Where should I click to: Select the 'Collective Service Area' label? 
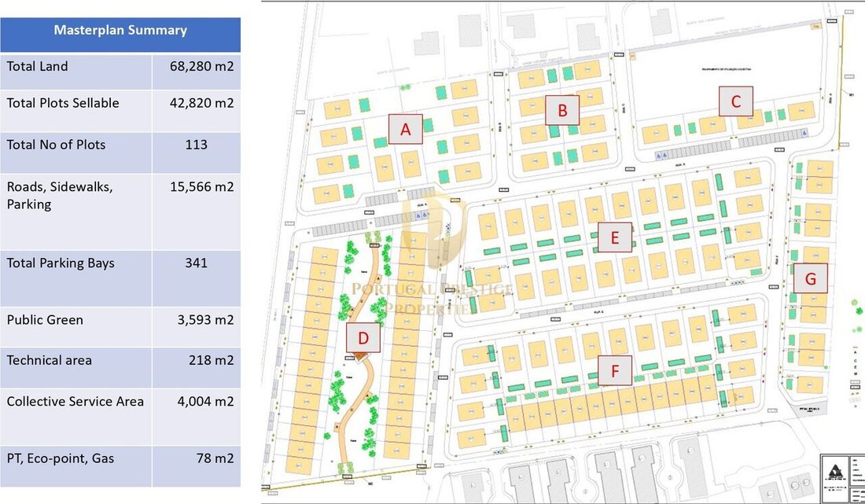75,402
